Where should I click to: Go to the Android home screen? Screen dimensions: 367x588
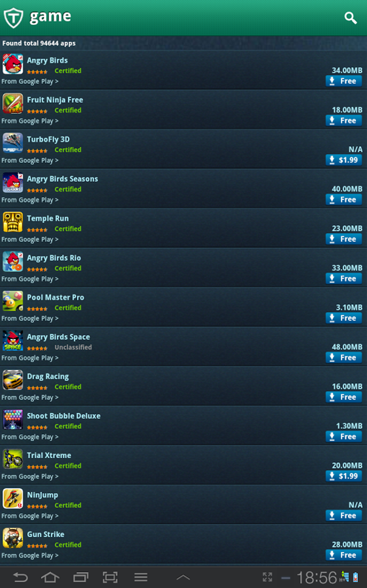pyautogui.click(x=50, y=578)
